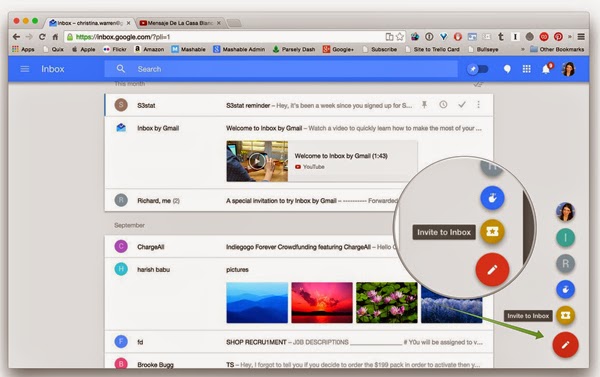Expand the bookmarks bar overflow chevron
Image resolution: width=600 pixels, height=377 pixels.
coord(523,49)
